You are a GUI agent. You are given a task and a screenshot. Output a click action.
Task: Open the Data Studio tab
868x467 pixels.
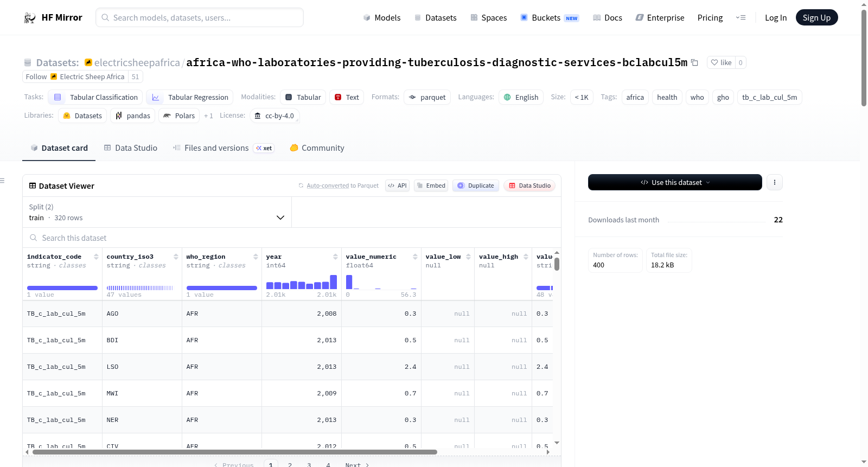(131, 148)
